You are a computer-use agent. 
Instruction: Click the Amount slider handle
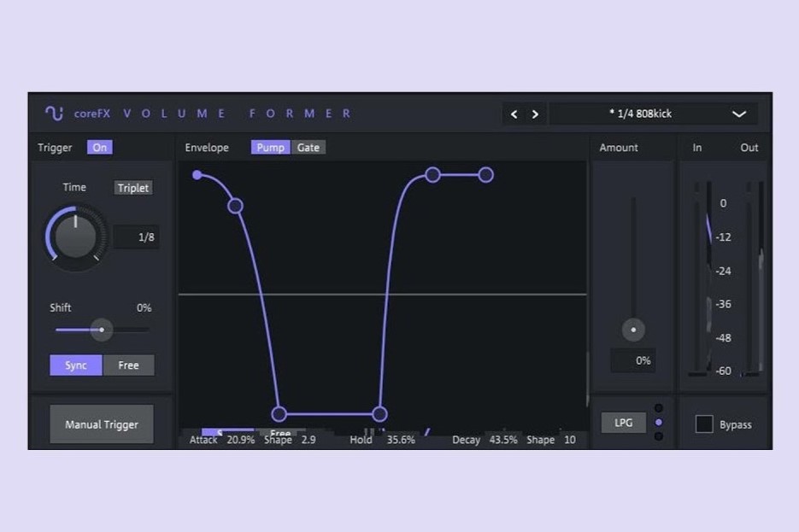633,330
